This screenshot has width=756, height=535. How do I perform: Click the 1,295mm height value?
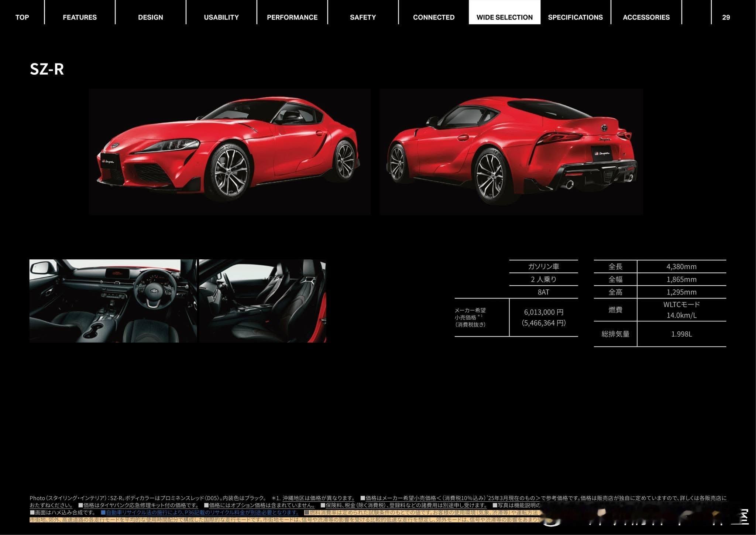pos(681,292)
